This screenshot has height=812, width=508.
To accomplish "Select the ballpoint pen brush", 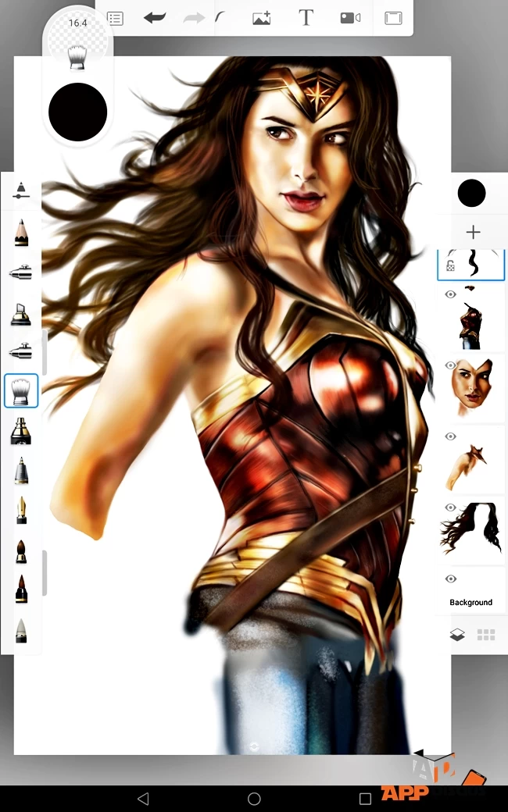I will coord(21,470).
